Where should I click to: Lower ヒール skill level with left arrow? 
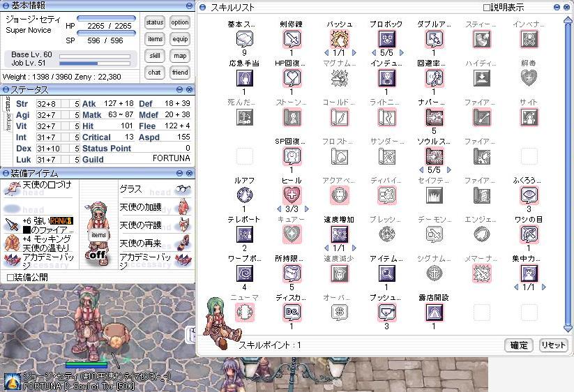279,209
